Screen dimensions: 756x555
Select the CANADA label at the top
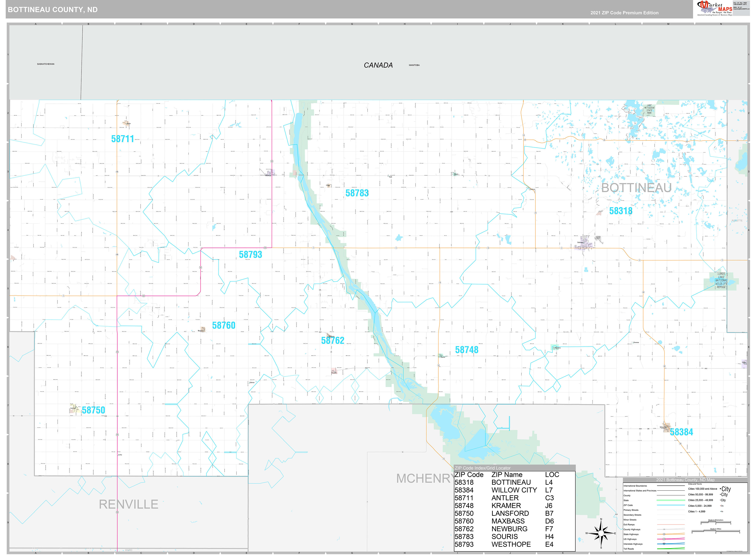[x=379, y=65]
